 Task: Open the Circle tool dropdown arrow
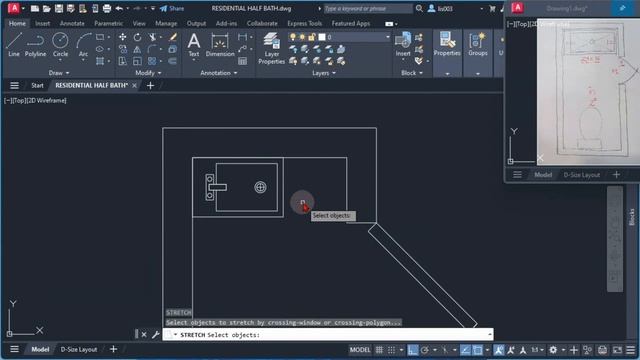pos(60,60)
